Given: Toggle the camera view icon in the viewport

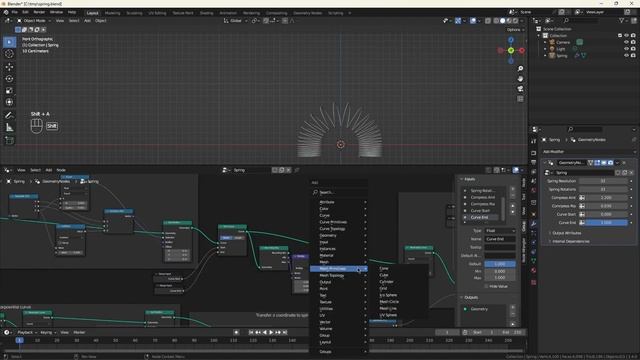Looking at the screenshot, I should (520, 89).
